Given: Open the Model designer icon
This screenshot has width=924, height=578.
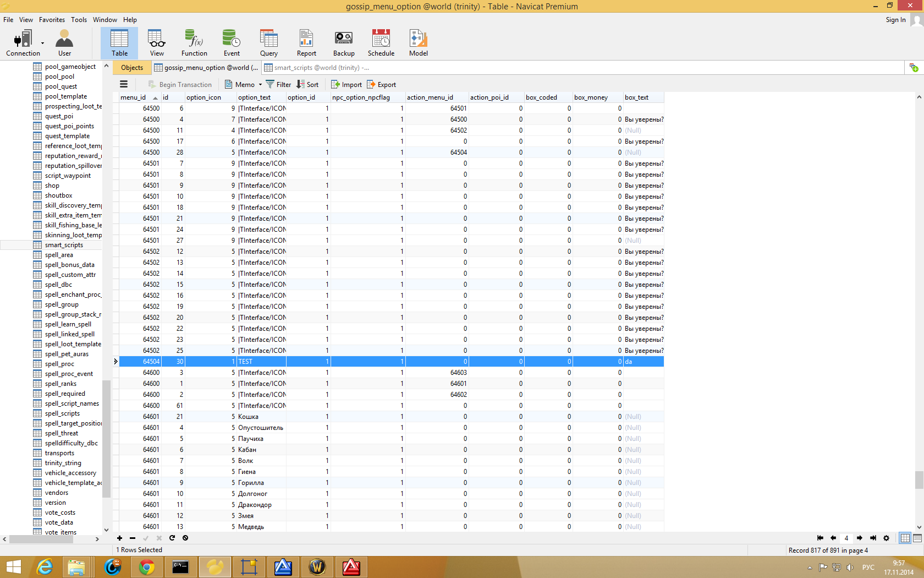Looking at the screenshot, I should click(418, 43).
